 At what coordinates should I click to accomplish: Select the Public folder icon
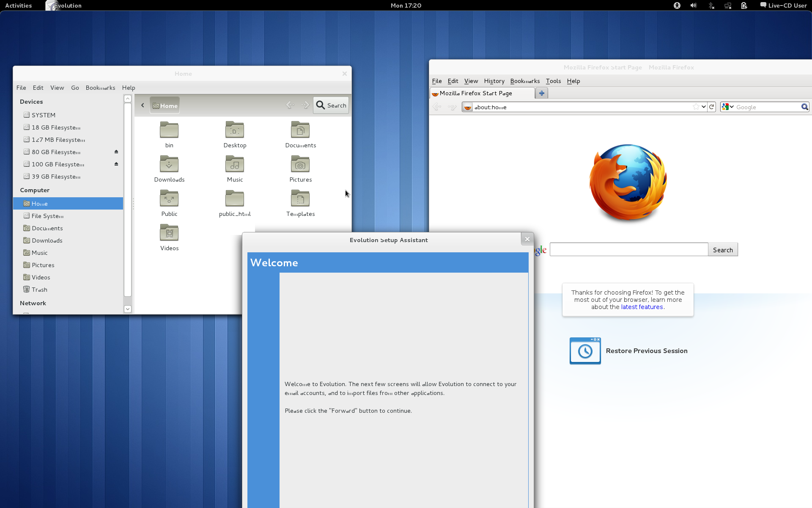[169, 199]
